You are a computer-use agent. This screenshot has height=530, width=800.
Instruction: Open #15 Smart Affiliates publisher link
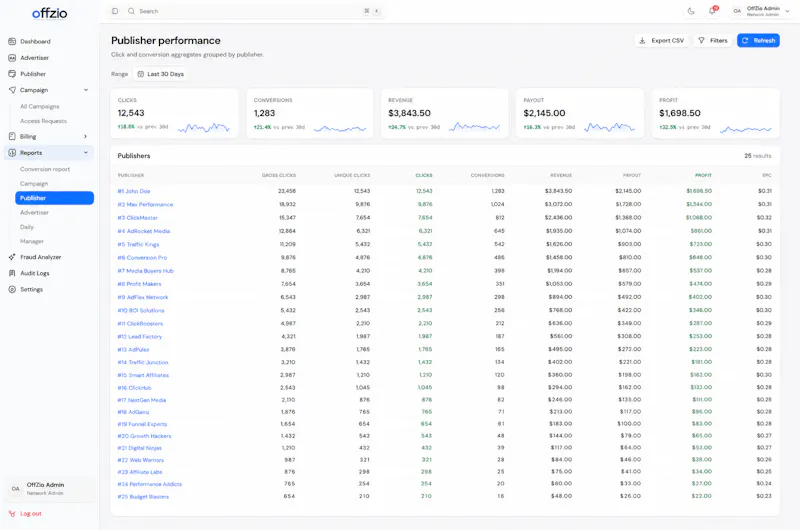tap(143, 375)
